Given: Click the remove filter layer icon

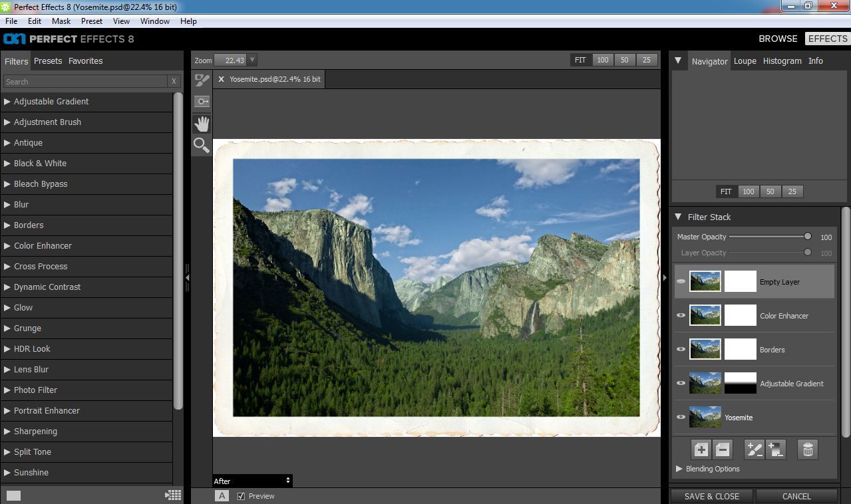Looking at the screenshot, I should coord(723,450).
